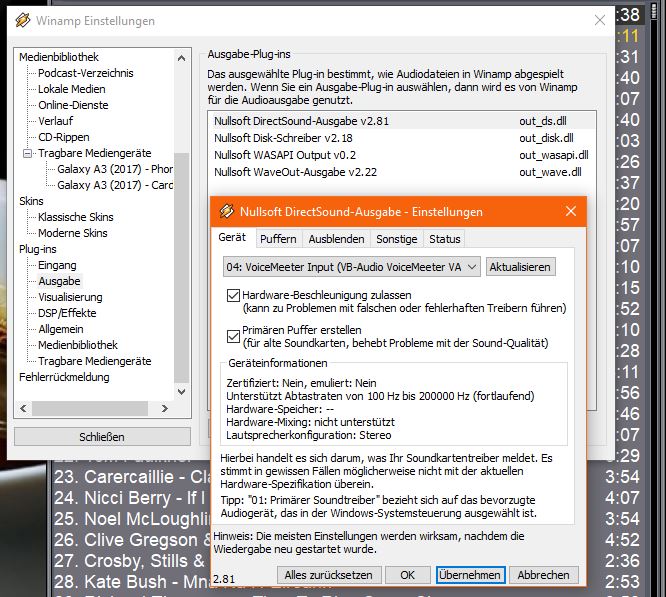Screen dimensions: 666x597
Task: Open the VoiceMeeter Input device dropdown
Action: click(x=352, y=267)
